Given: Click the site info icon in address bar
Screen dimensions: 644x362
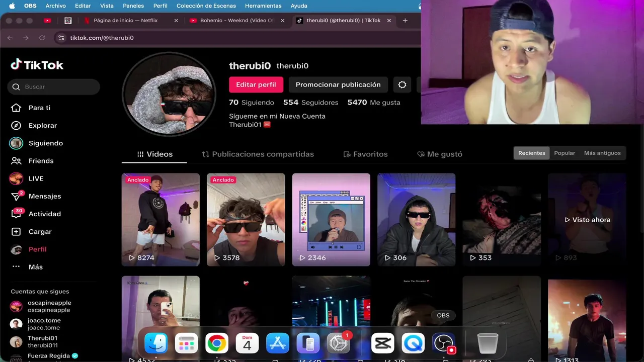Looking at the screenshot, I should click(61, 38).
